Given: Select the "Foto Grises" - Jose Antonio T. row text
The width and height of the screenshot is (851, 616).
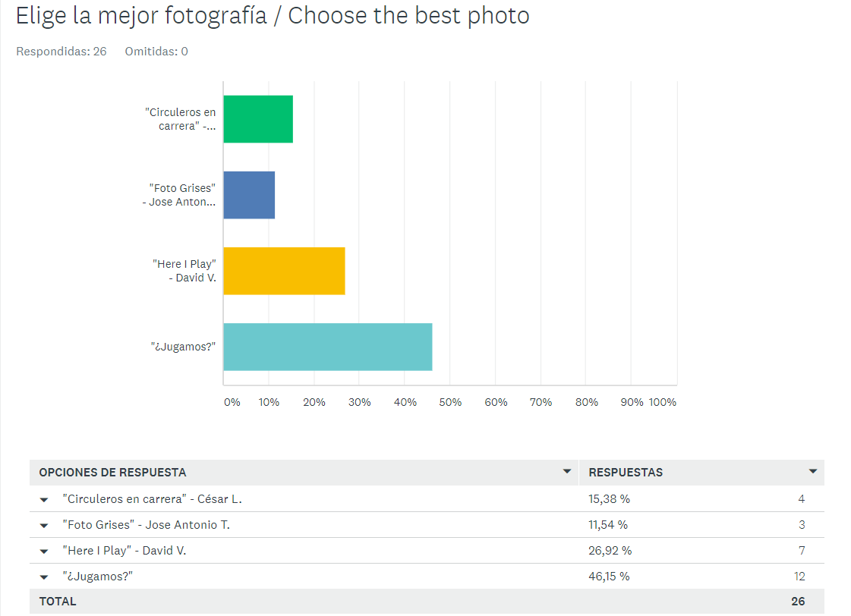Looking at the screenshot, I should (146, 525).
